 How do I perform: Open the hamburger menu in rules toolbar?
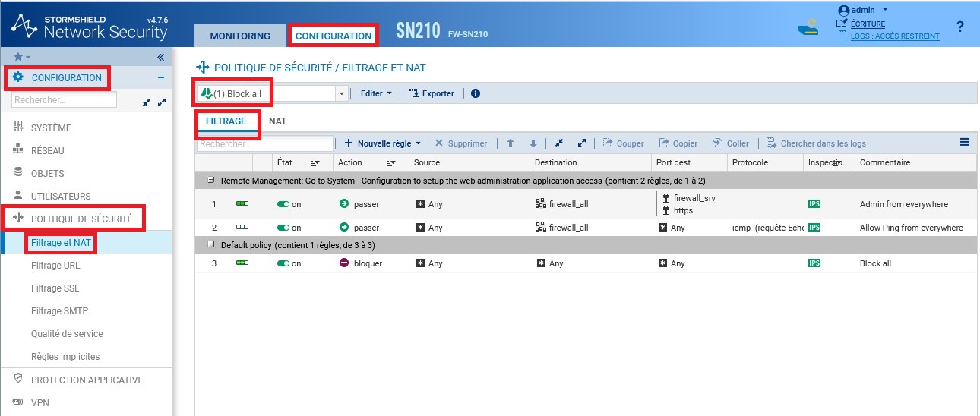[x=965, y=142]
